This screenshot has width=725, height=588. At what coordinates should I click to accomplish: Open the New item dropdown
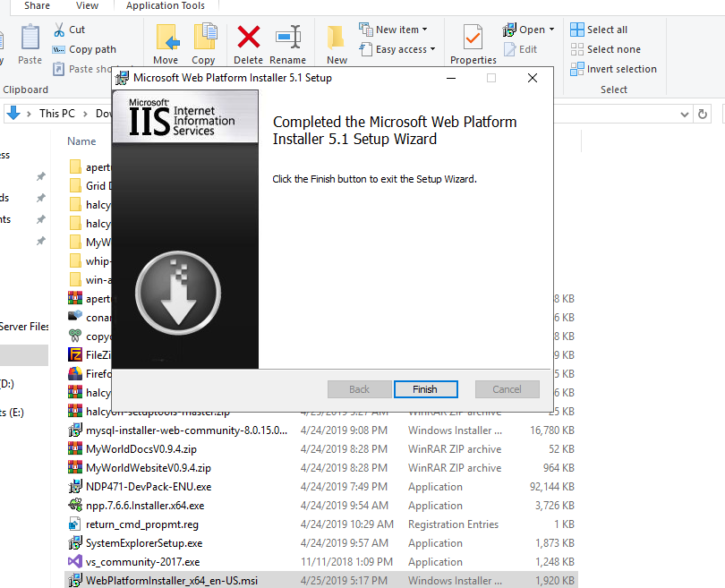click(x=394, y=30)
